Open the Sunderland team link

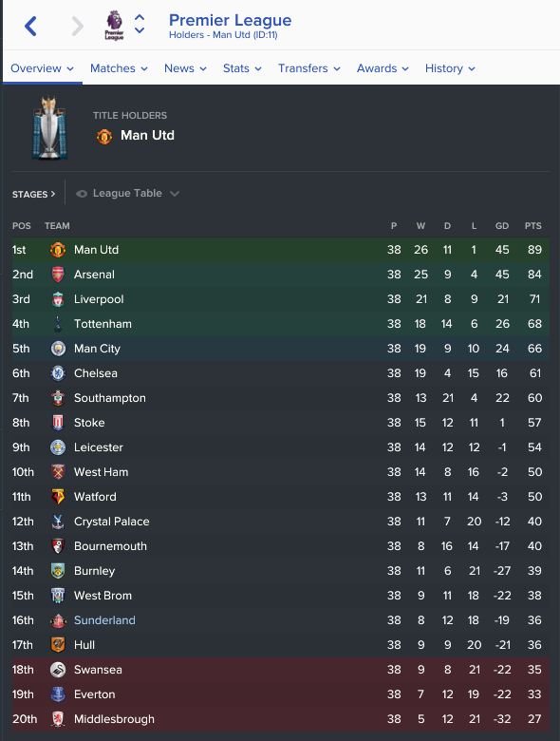pos(104,620)
